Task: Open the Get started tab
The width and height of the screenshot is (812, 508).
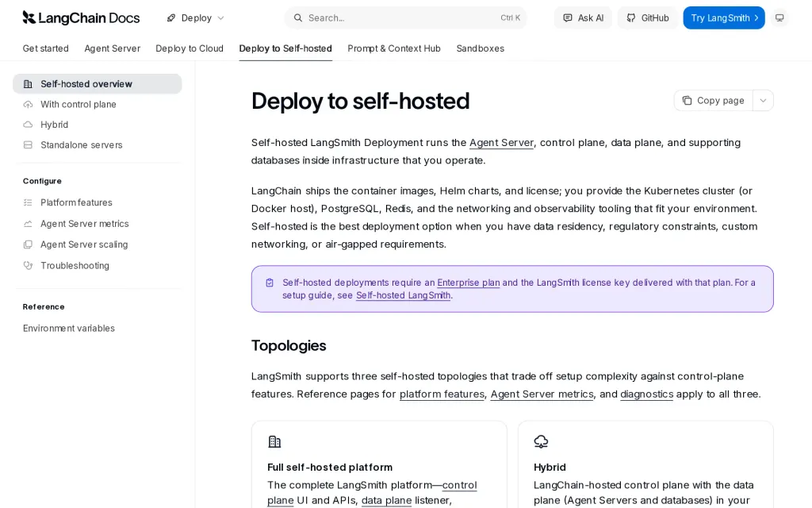Action: (45, 48)
